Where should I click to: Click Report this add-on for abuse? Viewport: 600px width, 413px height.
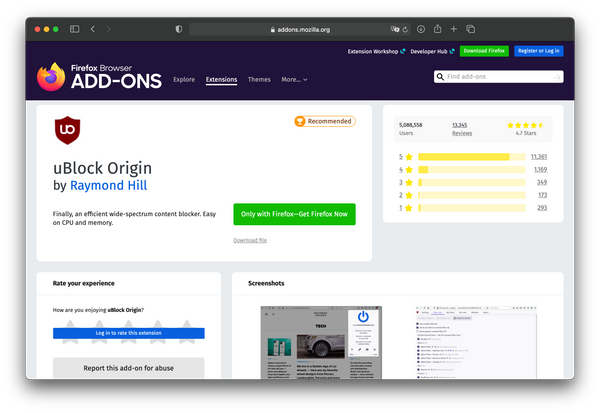coord(129,368)
